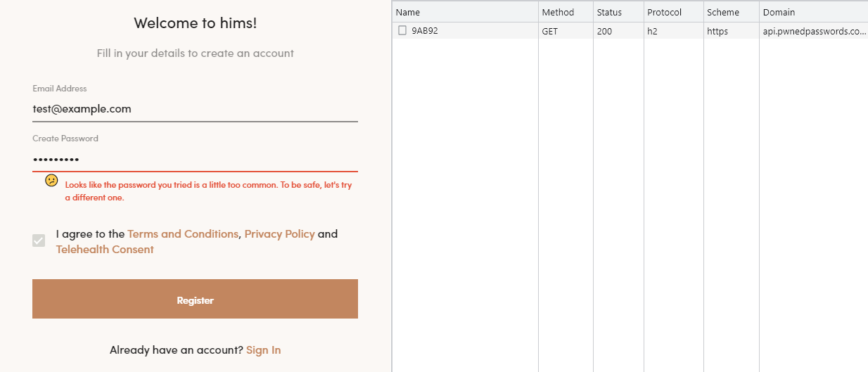Click the file icon beside 9AB92
Image resolution: width=868 pixels, height=372 pixels.
pos(402,31)
